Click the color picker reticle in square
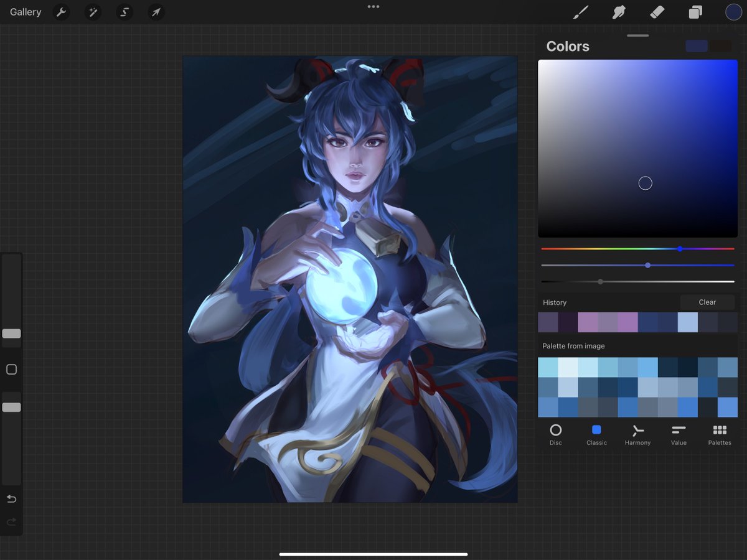The height and width of the screenshot is (560, 747). (x=646, y=183)
